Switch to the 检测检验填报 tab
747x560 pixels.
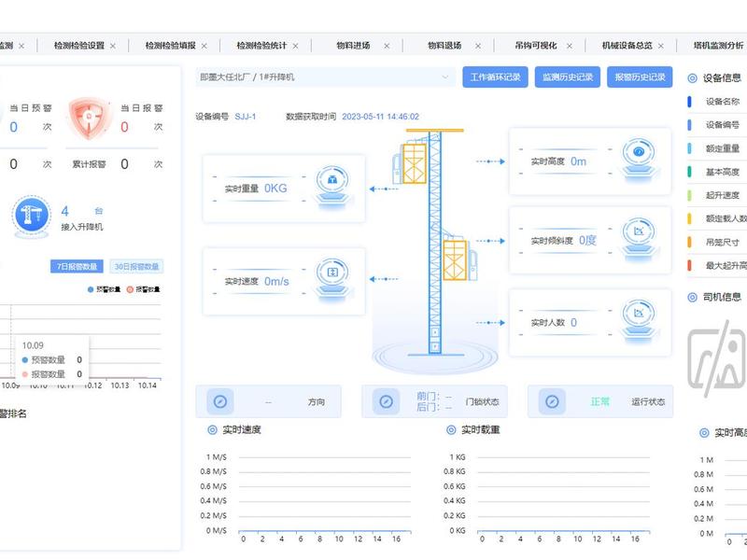coord(171,46)
